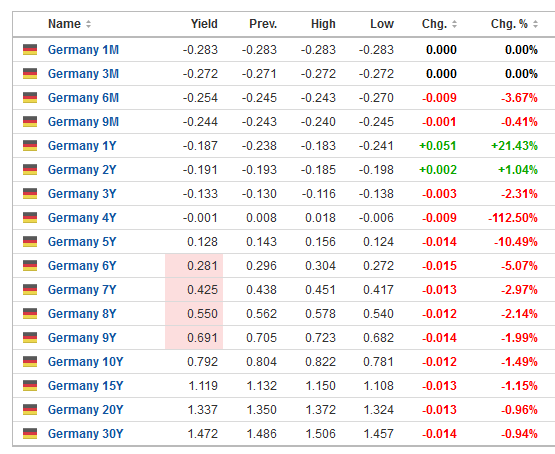Select the highlighted 0.281 yield cell
Image resolution: width=555 pixels, height=454 pixels.
click(194, 266)
